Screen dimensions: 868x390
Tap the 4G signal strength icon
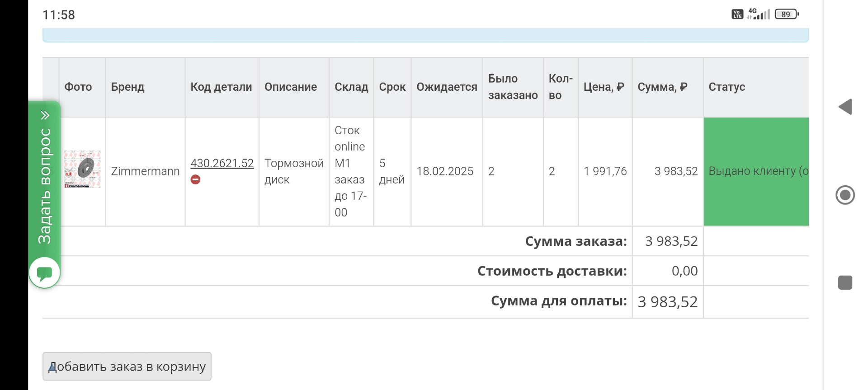click(758, 14)
